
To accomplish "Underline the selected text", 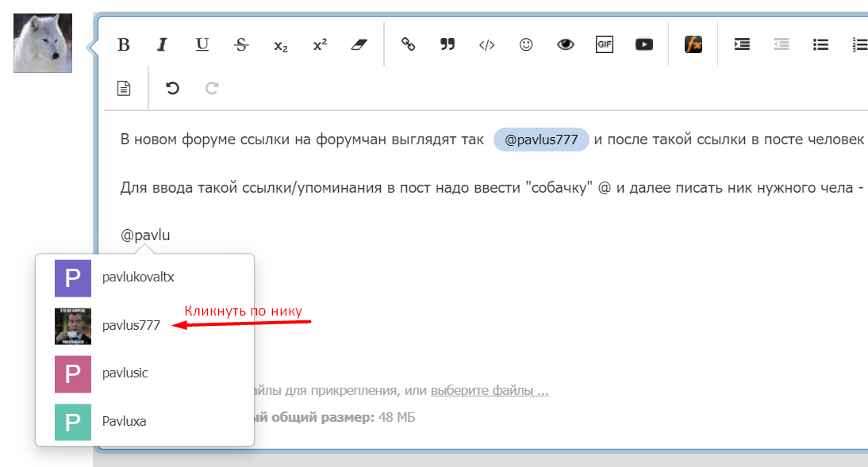I will click(x=202, y=45).
